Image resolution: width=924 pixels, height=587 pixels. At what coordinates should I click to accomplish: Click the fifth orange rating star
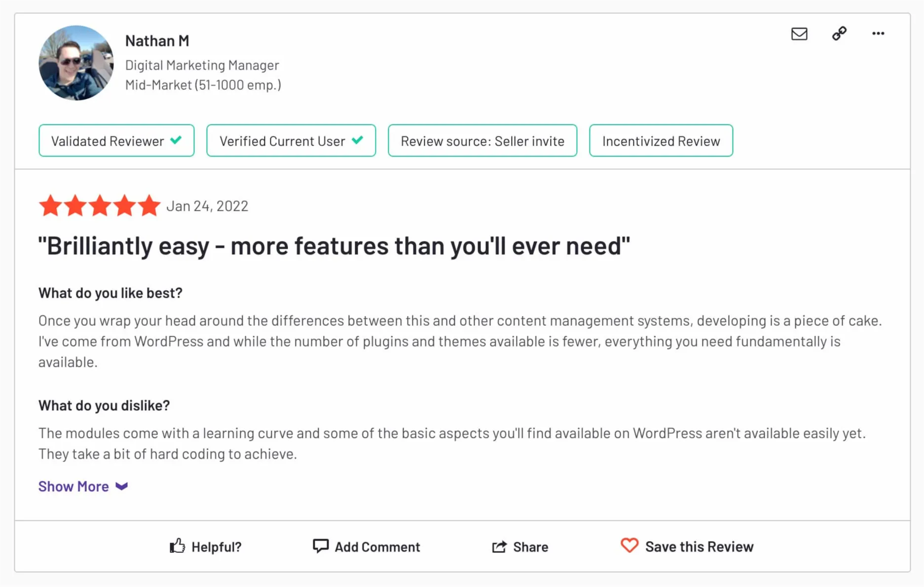(x=149, y=205)
